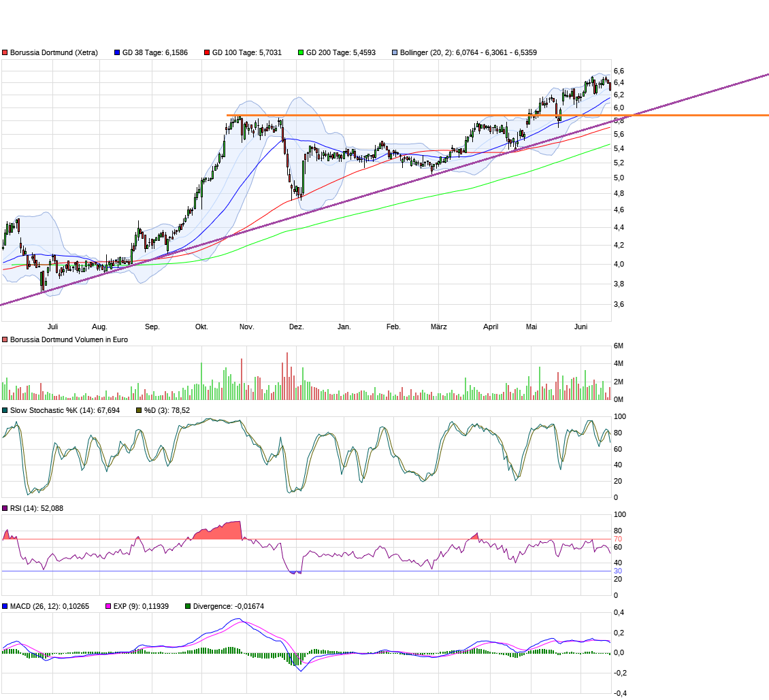Viewport: 769px width, 700px height.
Task: Click 'Borussia Dortmund Volumen in Euro' label
Action: tap(69, 339)
